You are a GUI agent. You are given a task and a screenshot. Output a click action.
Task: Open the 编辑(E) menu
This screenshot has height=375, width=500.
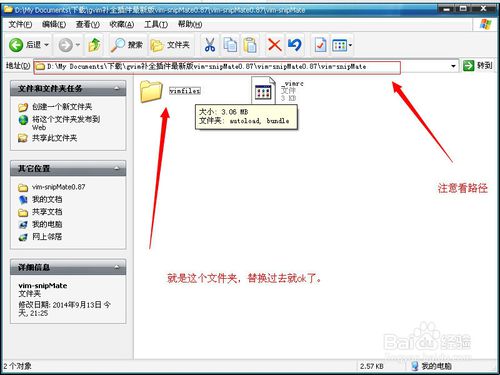click(x=54, y=24)
